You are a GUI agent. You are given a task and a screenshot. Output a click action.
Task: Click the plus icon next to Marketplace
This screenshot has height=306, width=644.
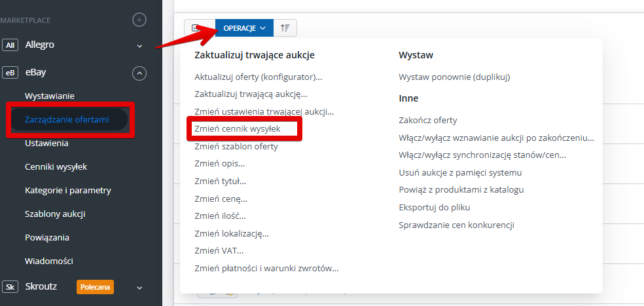pos(139,20)
